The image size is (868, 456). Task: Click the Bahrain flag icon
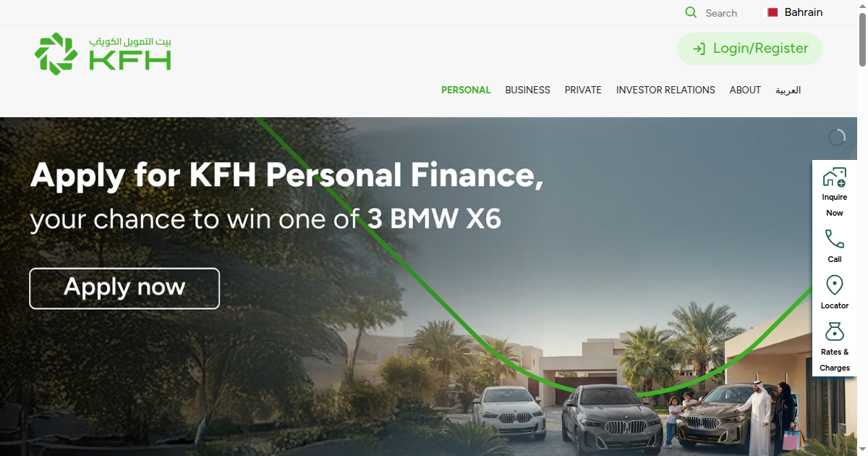point(773,12)
